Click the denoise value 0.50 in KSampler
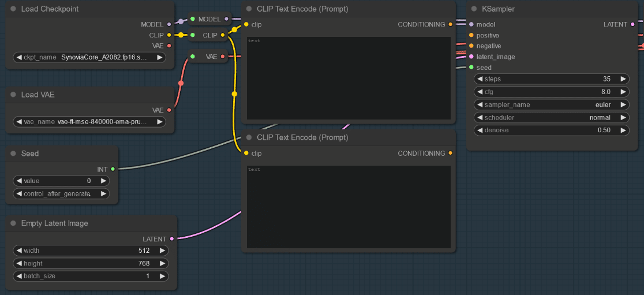 (x=604, y=130)
